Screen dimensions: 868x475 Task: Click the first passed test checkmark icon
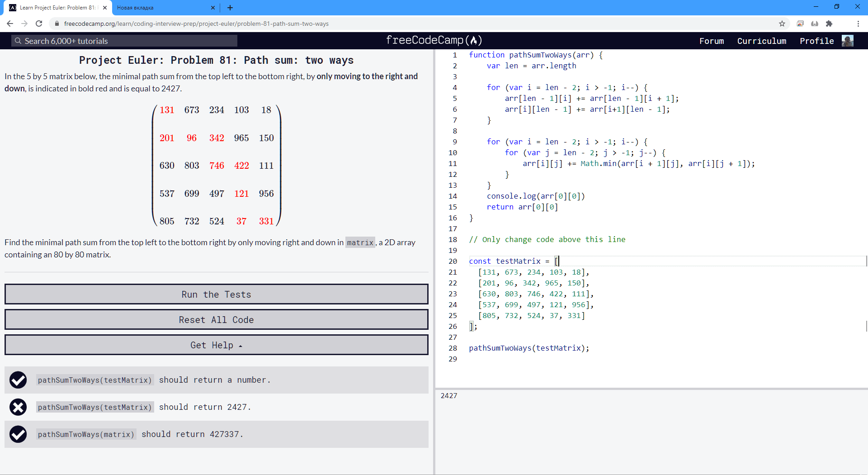18,380
